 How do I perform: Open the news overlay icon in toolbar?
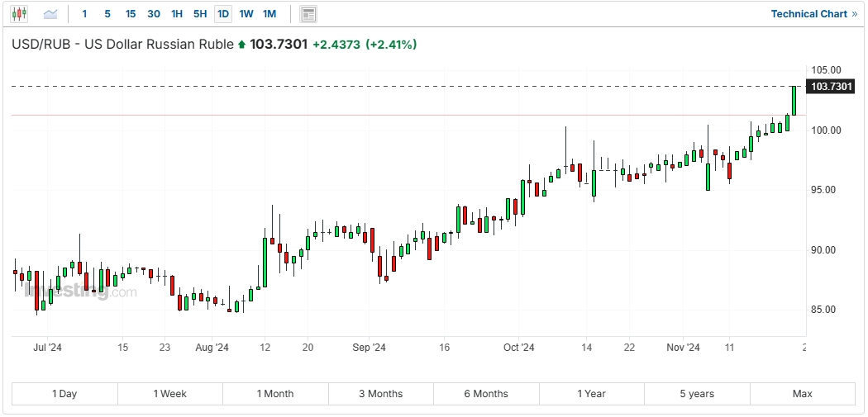(308, 14)
